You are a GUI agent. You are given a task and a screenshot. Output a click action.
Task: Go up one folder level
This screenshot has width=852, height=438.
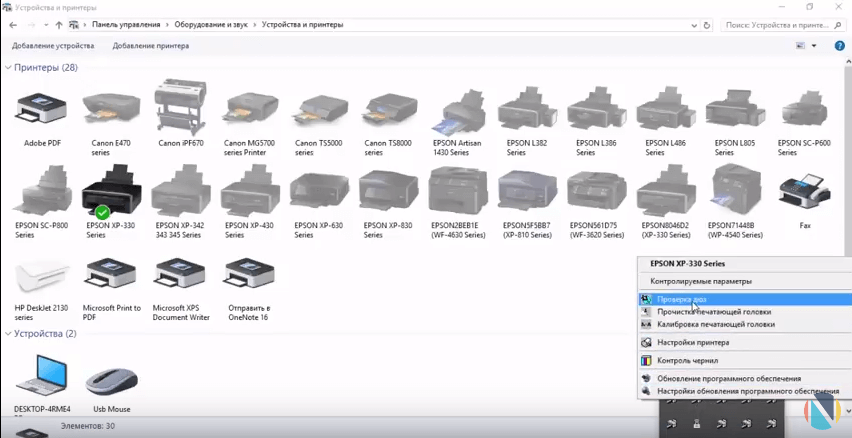pyautogui.click(x=59, y=25)
